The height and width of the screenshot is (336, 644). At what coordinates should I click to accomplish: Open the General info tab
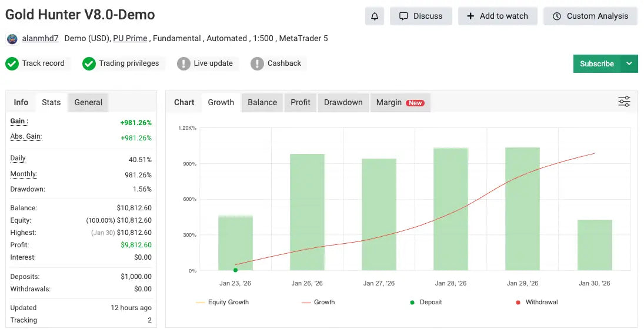click(x=88, y=102)
